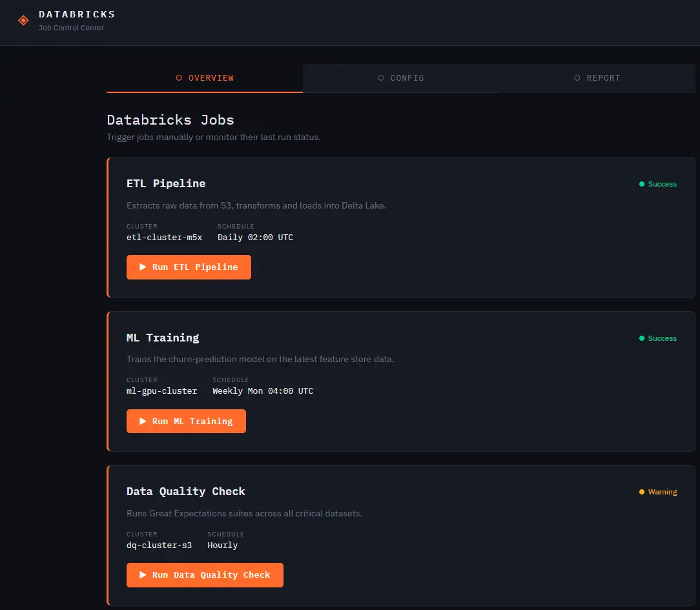Click the circle icon in the Report tab

577,78
